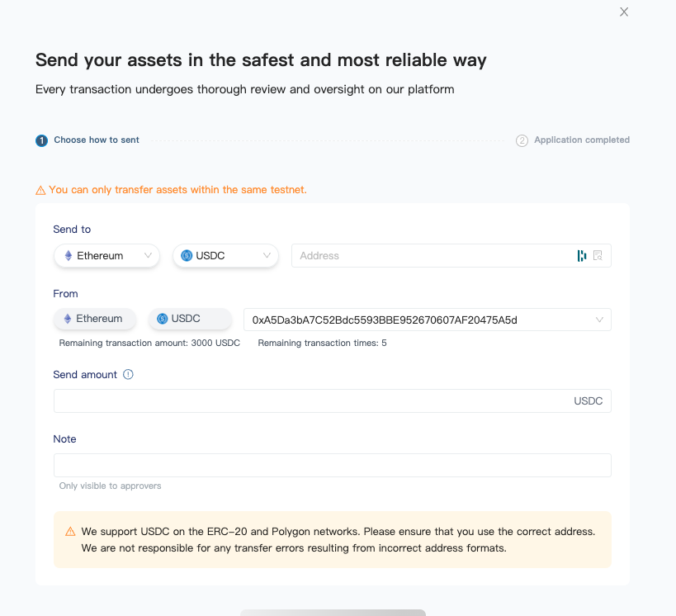Click the Note text field
Viewport: 676px width, 616px height.
pyautogui.click(x=332, y=466)
